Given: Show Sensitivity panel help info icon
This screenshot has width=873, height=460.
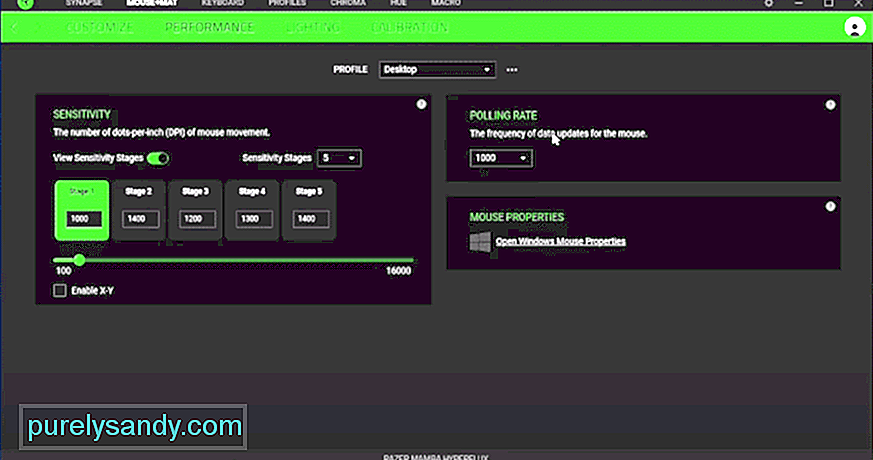Looking at the screenshot, I should pyautogui.click(x=421, y=104).
